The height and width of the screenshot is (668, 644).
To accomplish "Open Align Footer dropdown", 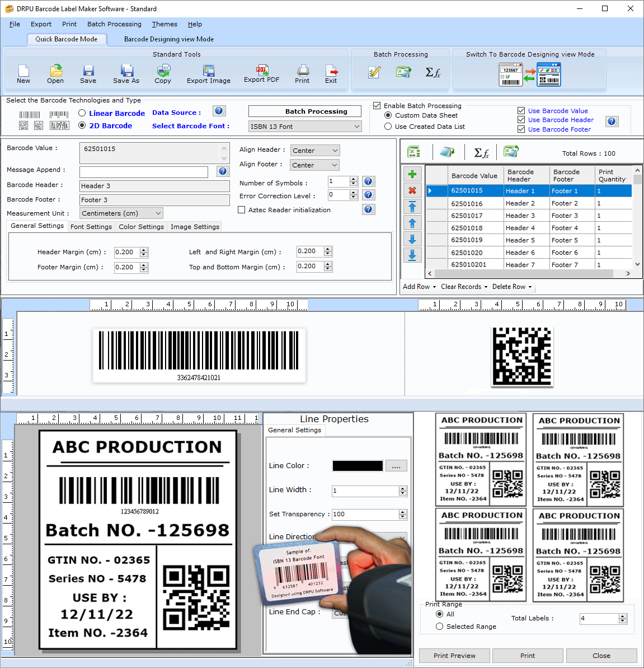I will click(315, 165).
